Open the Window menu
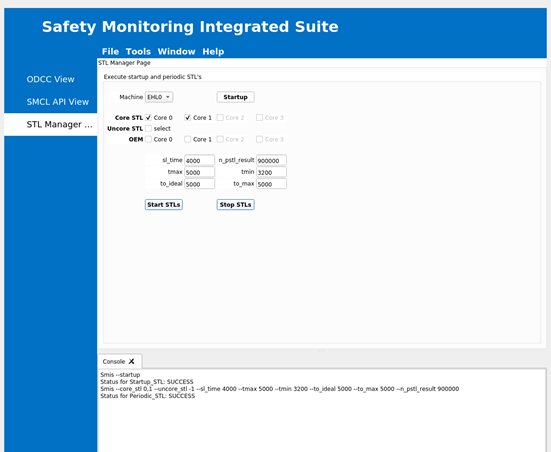The width and height of the screenshot is (551, 452). click(x=176, y=52)
